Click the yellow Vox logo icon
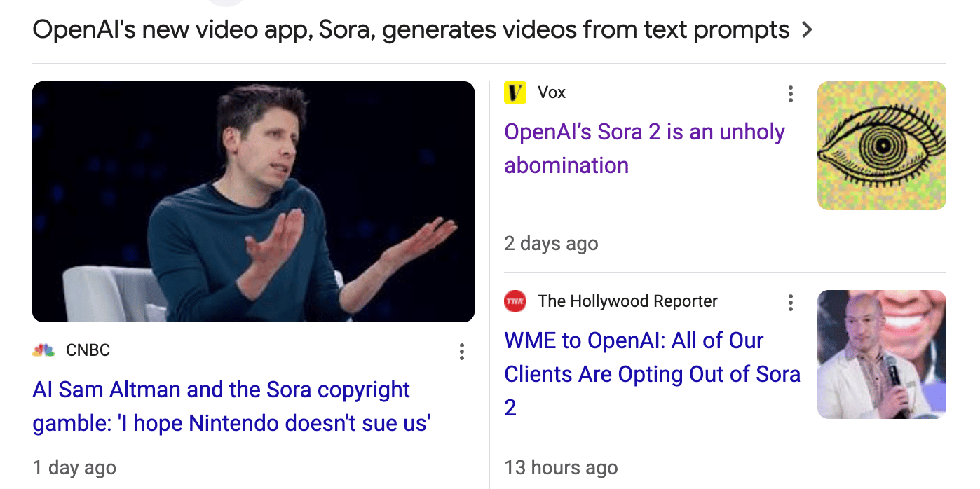 tap(515, 92)
